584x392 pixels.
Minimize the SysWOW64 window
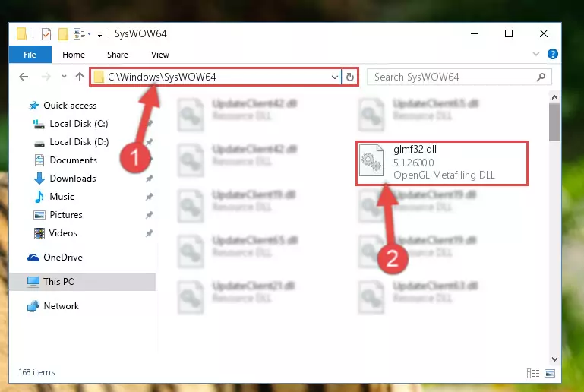475,34
